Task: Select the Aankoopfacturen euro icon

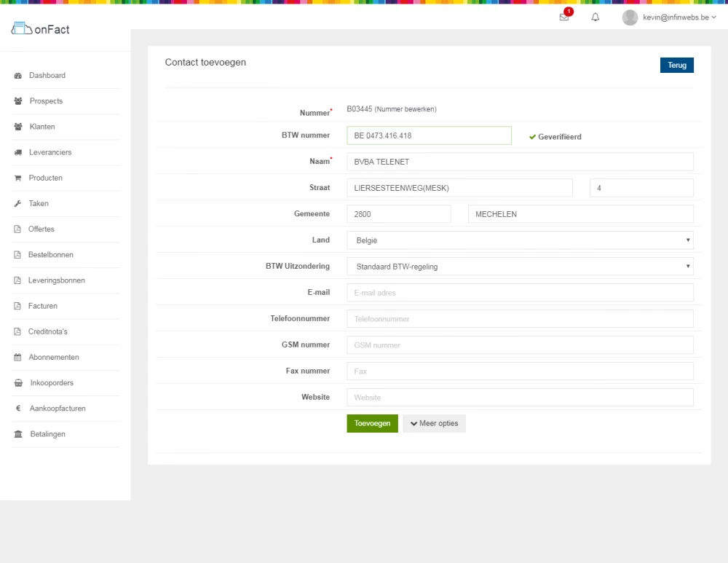Action: (x=18, y=409)
